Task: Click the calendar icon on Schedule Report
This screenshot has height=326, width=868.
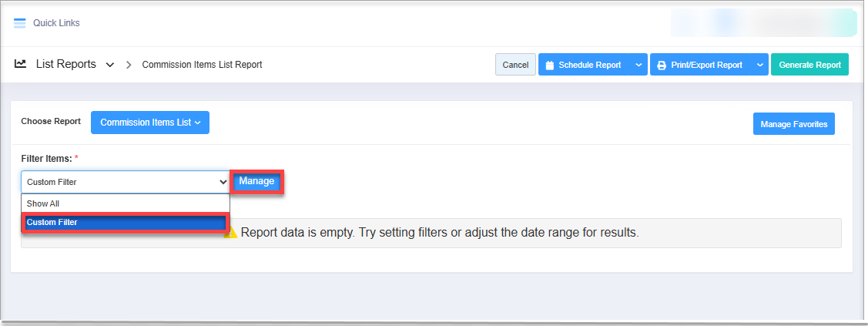Action: coord(550,65)
